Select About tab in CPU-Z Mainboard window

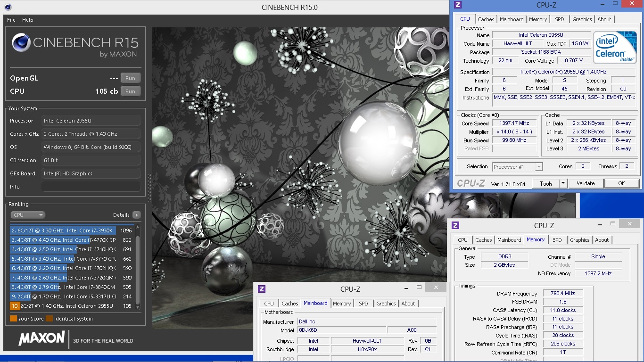tap(408, 304)
